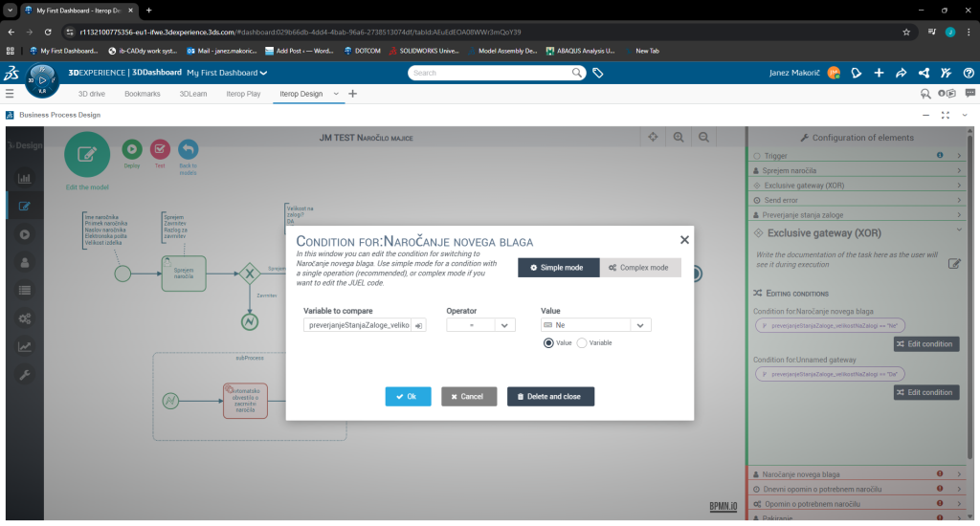This screenshot has height=526, width=980.
Task: Open the 3D drive tab
Action: (x=92, y=94)
